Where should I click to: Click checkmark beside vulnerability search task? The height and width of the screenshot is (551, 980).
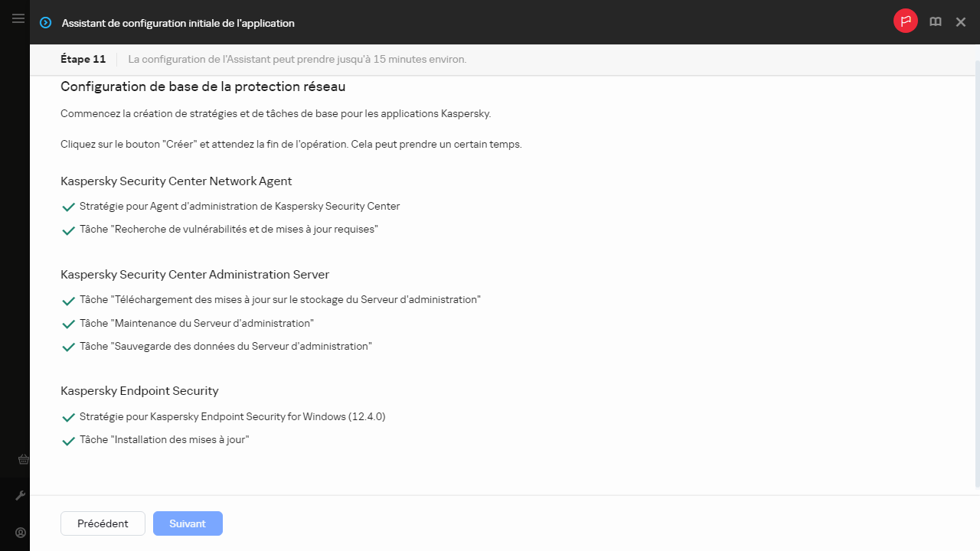68,230
